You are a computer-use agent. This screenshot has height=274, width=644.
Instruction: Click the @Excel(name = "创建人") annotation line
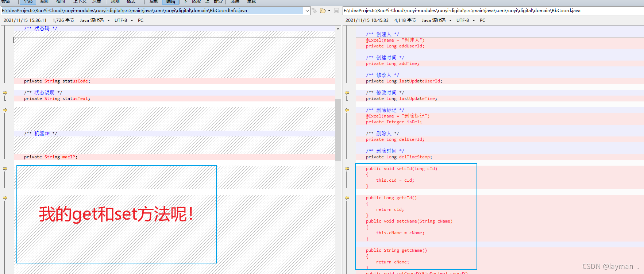pos(395,40)
